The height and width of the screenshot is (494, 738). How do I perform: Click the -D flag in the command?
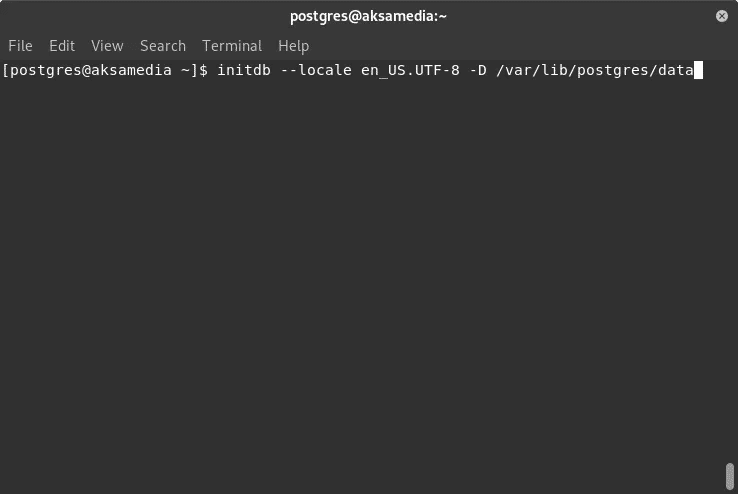tap(478, 71)
